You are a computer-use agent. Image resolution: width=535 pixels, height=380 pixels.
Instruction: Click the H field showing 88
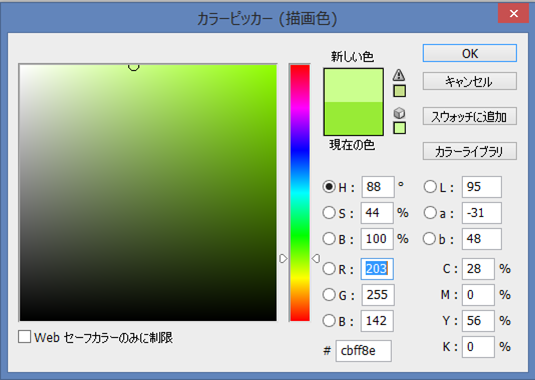[x=378, y=187]
